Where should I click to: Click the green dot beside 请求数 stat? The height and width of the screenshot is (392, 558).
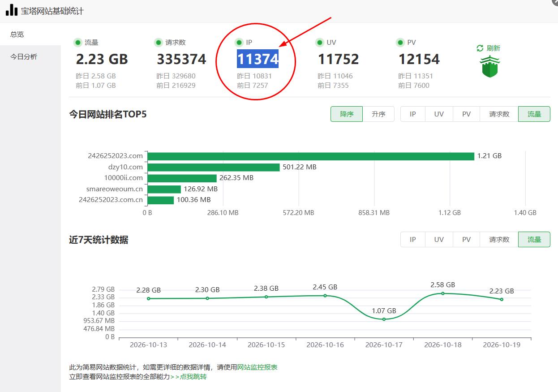[x=159, y=43]
